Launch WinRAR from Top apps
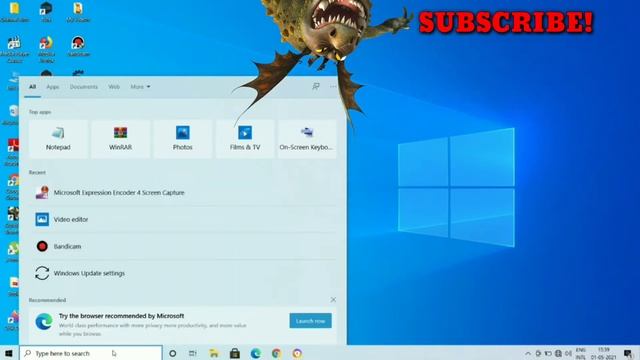This screenshot has width=640, height=360. pos(120,139)
